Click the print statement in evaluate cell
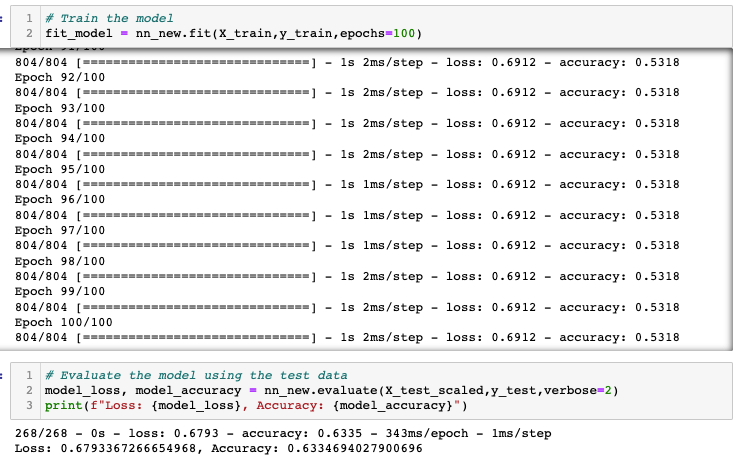Viewport: 748px width, 467px height. (256, 405)
